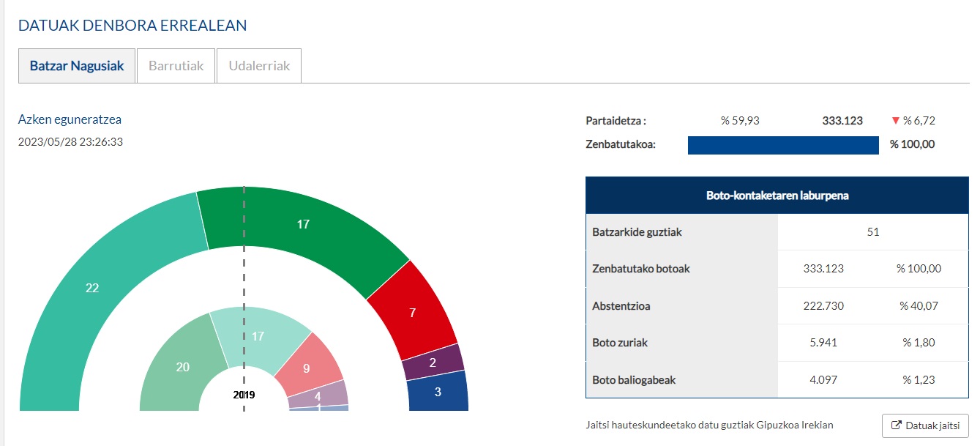Select the inner pale teal 17-seat segment

point(258,337)
